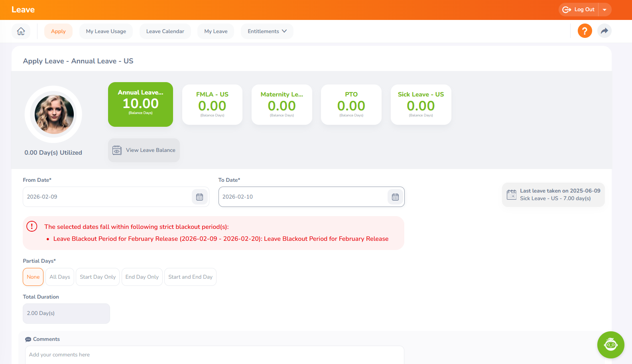Click the Log Out button
632x364 pixels.
[x=579, y=10]
